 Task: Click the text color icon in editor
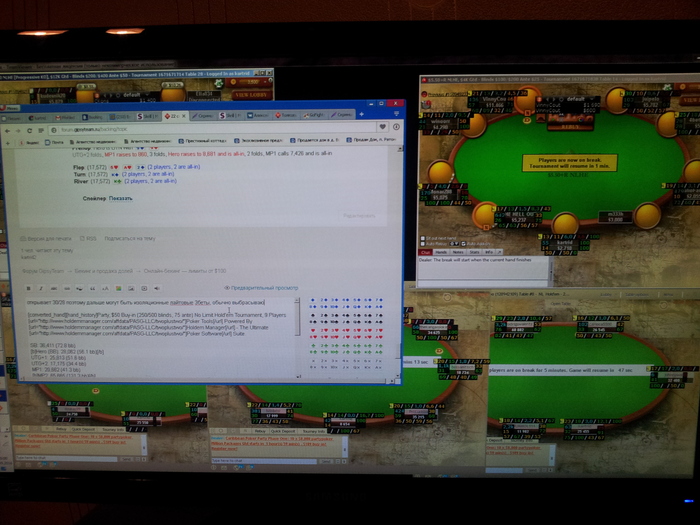coord(118,288)
